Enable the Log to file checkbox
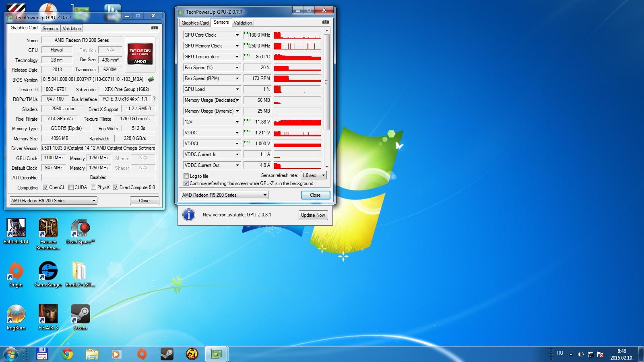Image resolution: width=644 pixels, height=362 pixels. pyautogui.click(x=186, y=176)
